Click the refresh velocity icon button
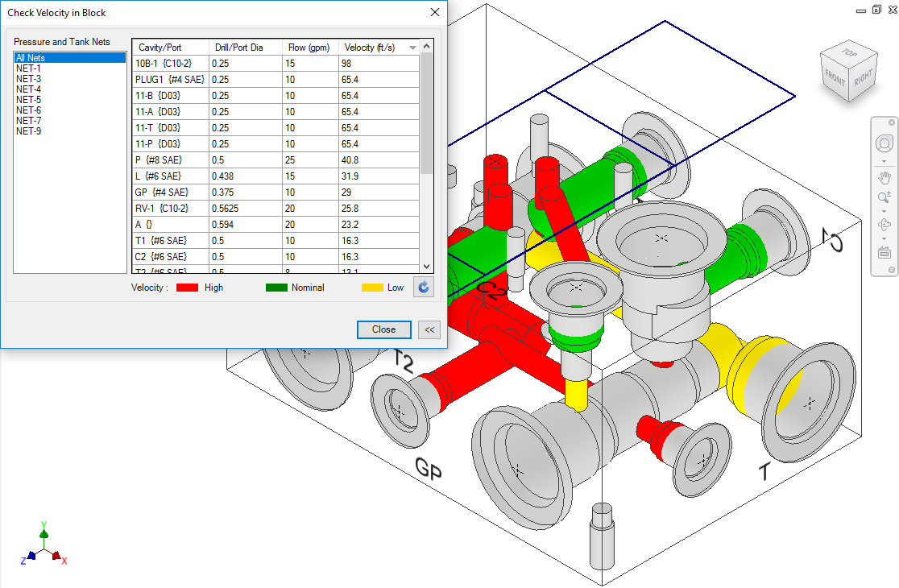 [423, 287]
